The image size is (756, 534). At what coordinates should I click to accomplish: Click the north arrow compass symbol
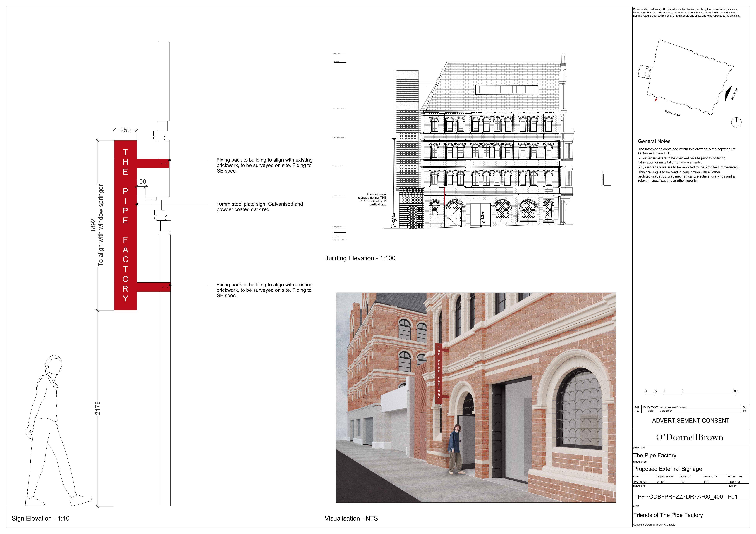[736, 122]
